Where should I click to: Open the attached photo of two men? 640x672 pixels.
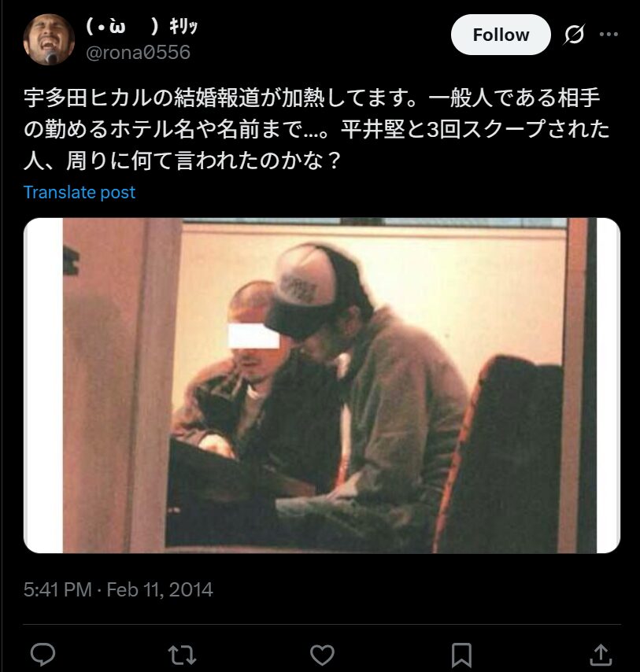[322, 386]
